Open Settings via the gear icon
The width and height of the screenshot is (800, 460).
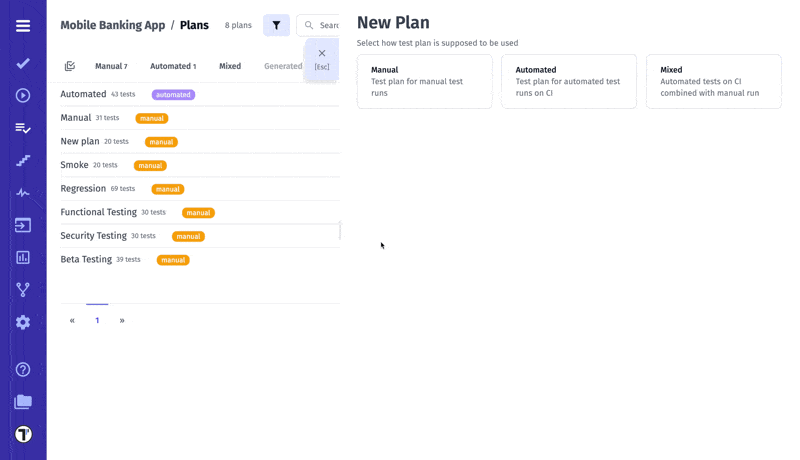pos(23,322)
